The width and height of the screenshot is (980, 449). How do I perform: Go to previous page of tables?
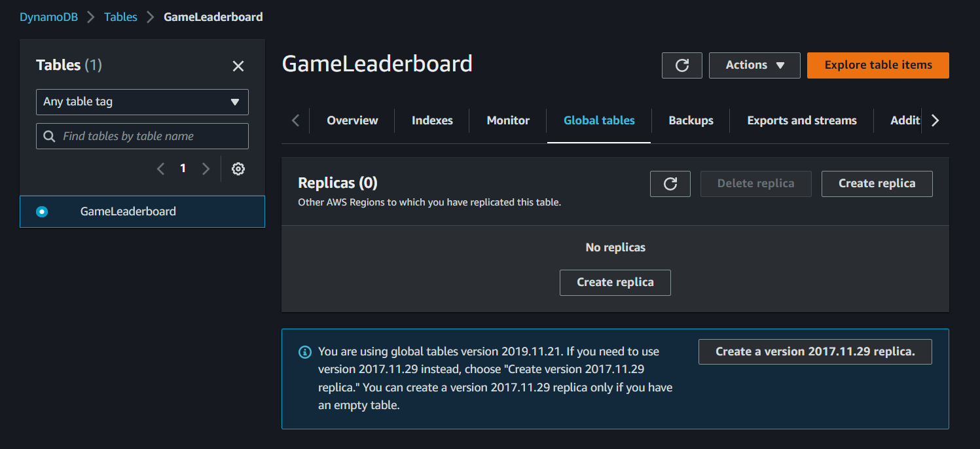click(160, 169)
